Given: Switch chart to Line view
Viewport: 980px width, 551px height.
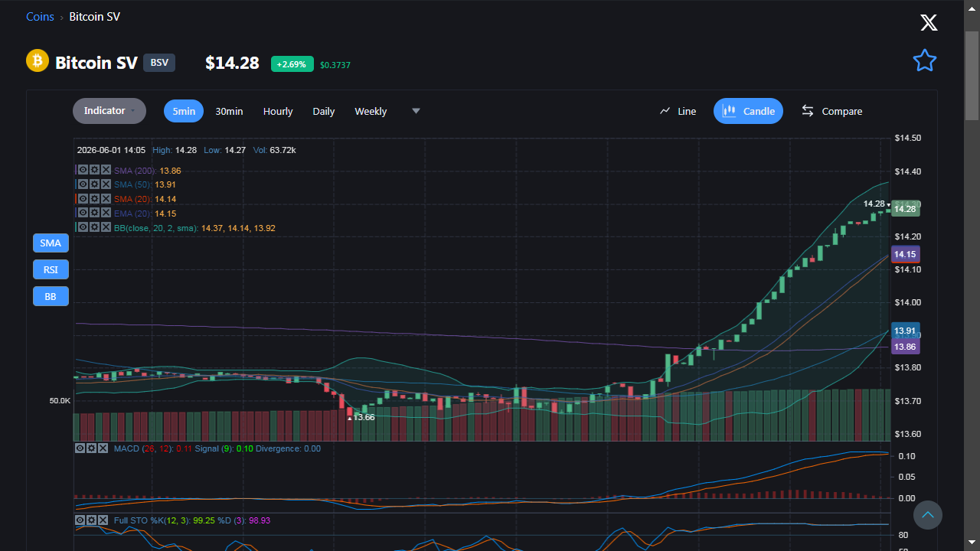Looking at the screenshot, I should pos(678,111).
